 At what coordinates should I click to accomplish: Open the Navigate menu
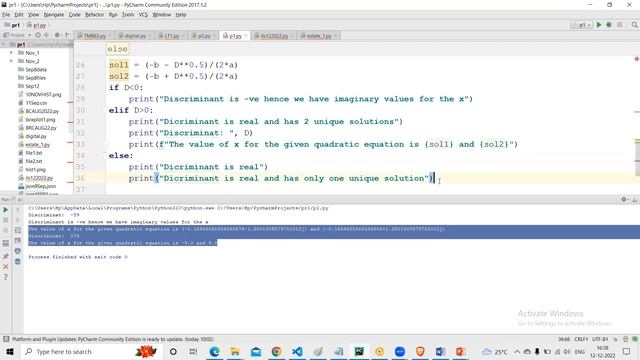54,15
